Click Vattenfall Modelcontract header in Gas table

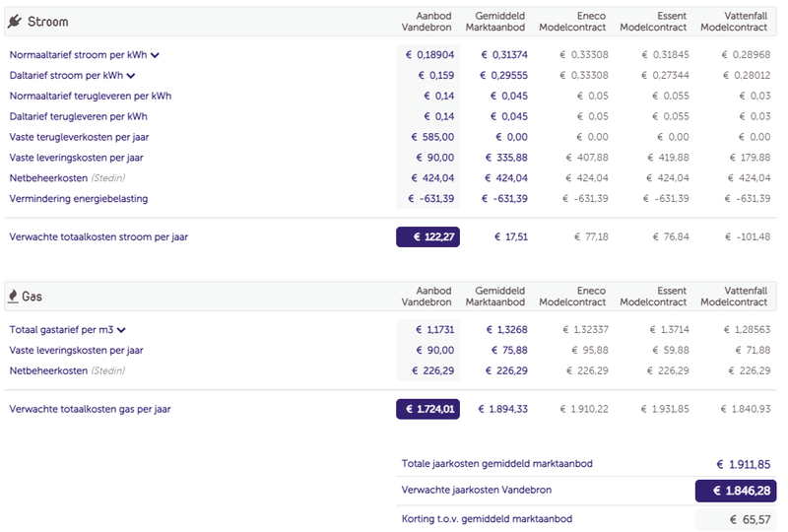pyautogui.click(x=734, y=297)
